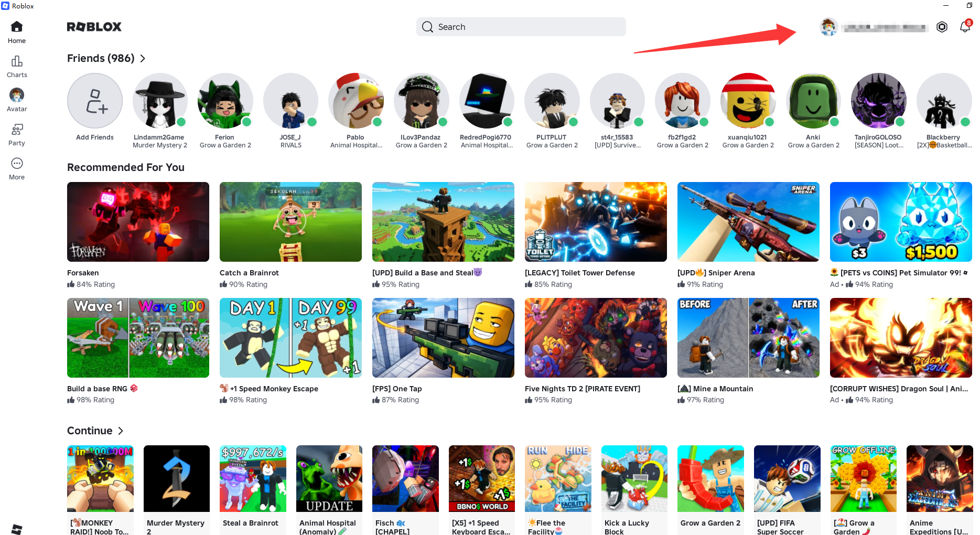980x535 pixels.
Task: Open friend fb2f1gd2's avatar
Action: tap(683, 101)
